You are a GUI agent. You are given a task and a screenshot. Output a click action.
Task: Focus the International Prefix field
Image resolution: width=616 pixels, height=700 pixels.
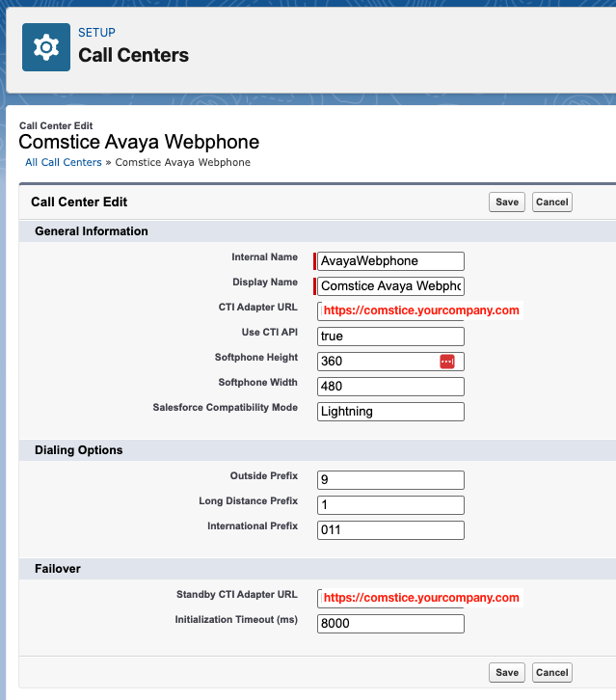coord(390,530)
